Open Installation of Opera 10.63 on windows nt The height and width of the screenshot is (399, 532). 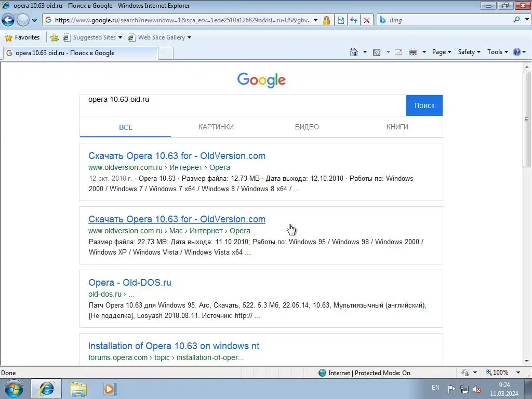click(x=174, y=346)
